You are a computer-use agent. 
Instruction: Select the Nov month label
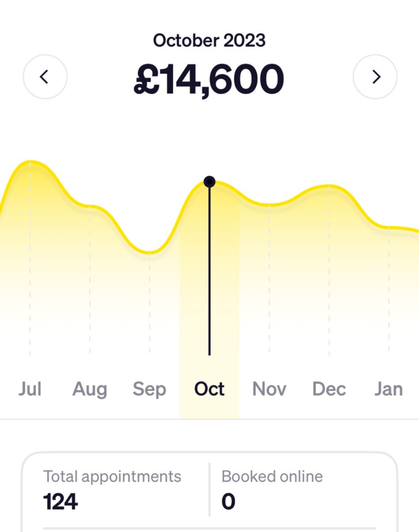[269, 389]
